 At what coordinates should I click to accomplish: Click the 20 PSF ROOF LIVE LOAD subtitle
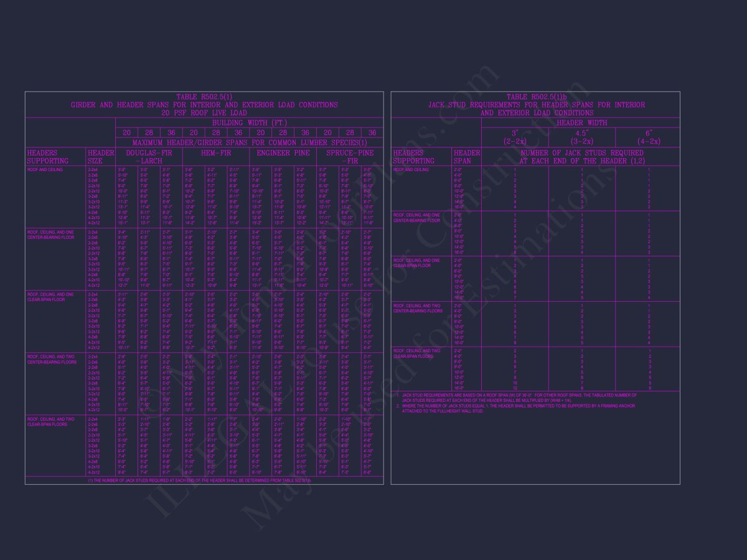click(x=204, y=113)
